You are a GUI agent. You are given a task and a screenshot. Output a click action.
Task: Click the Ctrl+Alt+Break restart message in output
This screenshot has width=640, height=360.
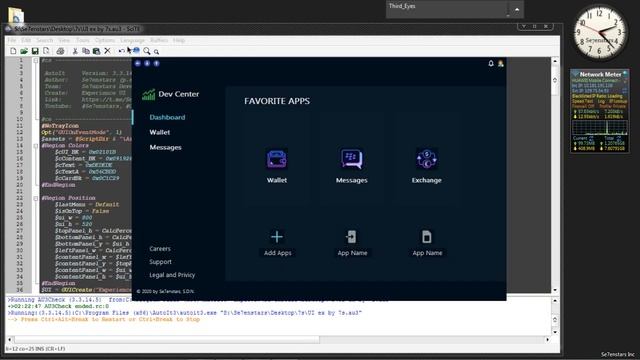[104, 320]
